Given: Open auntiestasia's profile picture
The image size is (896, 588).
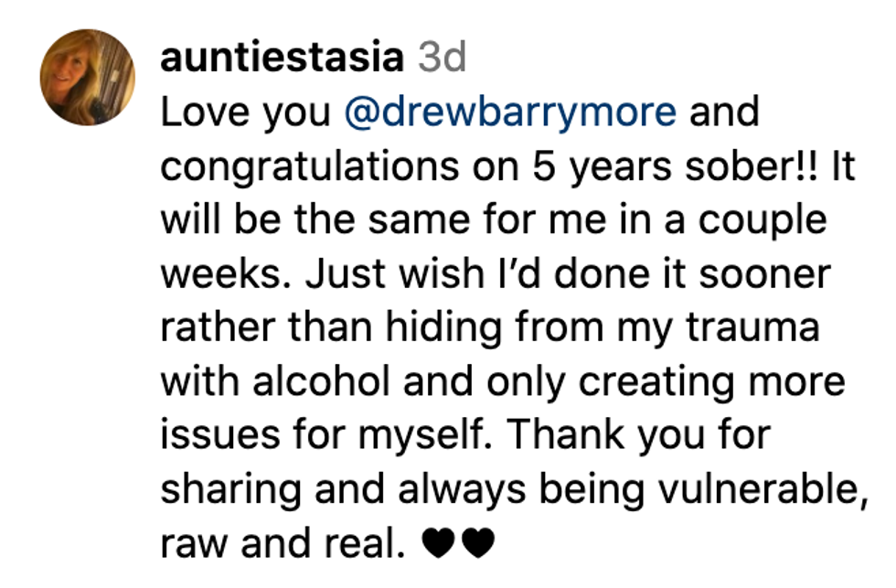Looking at the screenshot, I should pyautogui.click(x=87, y=77).
